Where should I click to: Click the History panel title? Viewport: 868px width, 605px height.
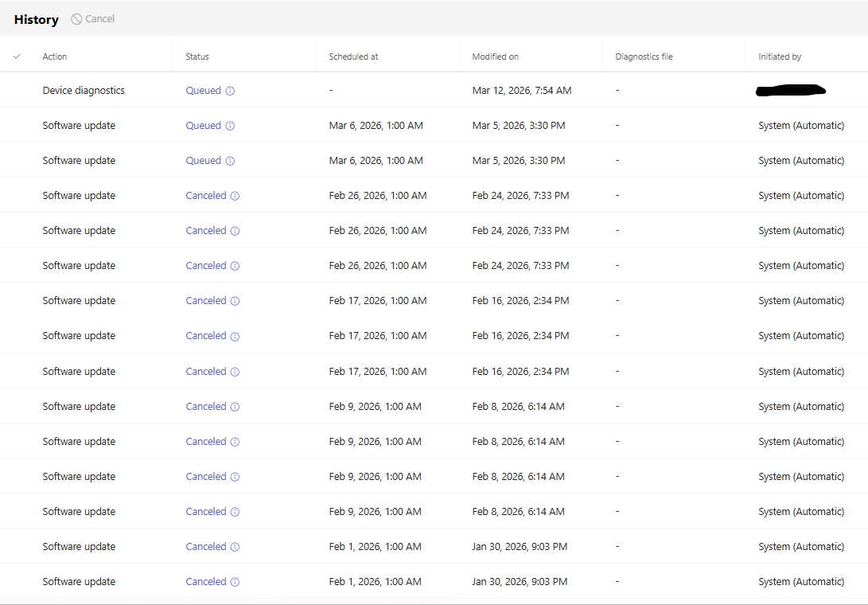click(x=37, y=19)
